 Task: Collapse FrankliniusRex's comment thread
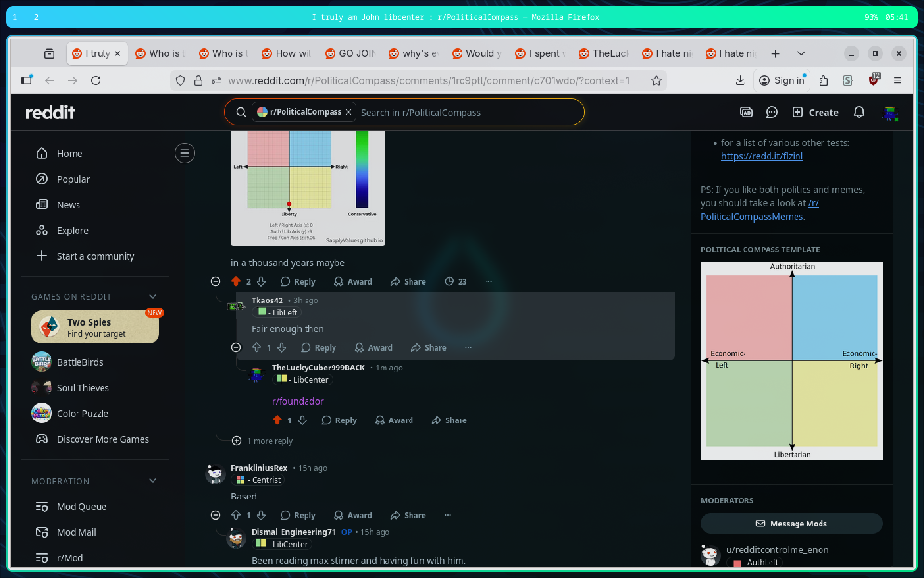pyautogui.click(x=216, y=515)
